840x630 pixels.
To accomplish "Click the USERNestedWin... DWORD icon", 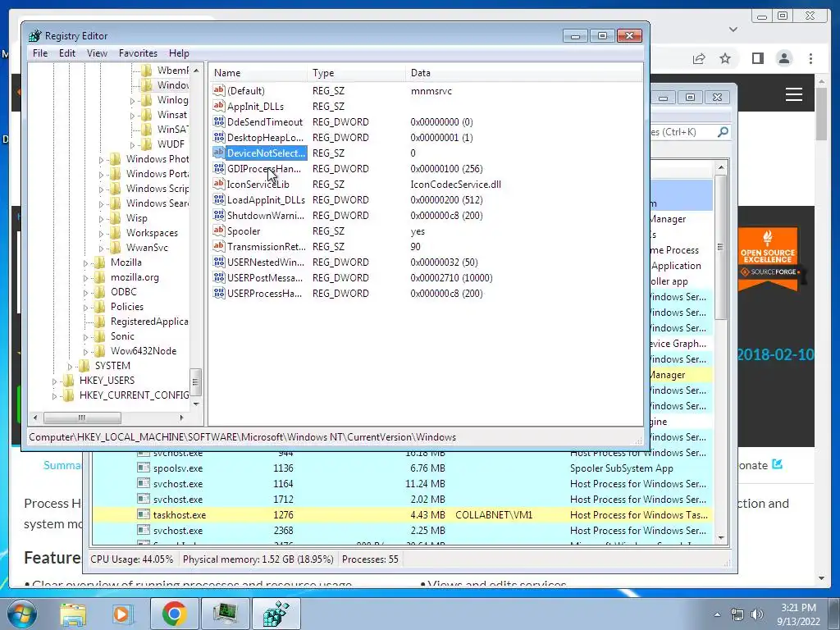I will pos(218,262).
